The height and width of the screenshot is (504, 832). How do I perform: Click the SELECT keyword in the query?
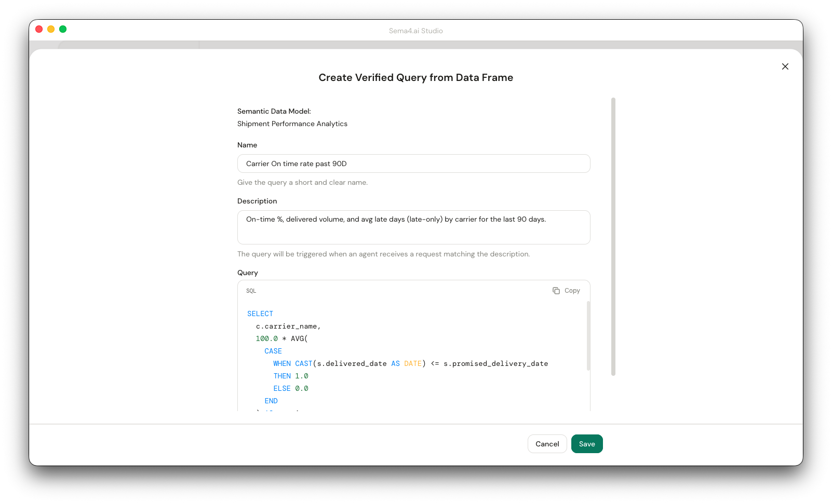[x=260, y=314]
